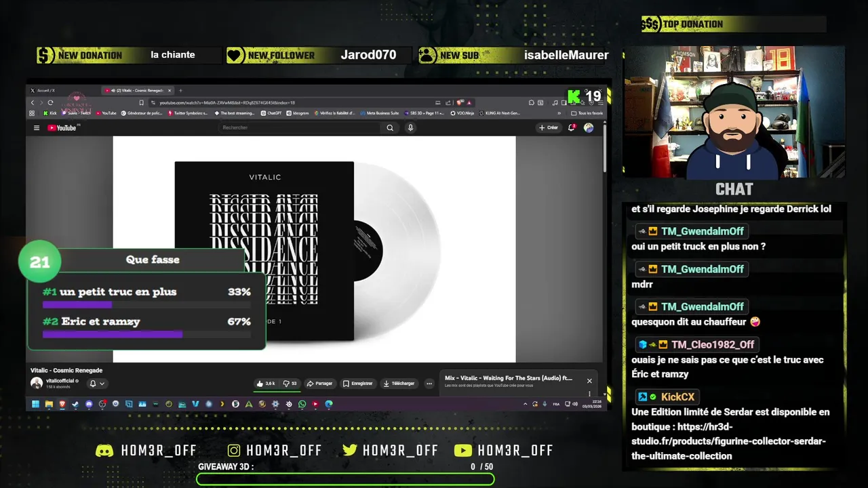Open YouTube notifications bell
868x488 pixels.
[572, 127]
